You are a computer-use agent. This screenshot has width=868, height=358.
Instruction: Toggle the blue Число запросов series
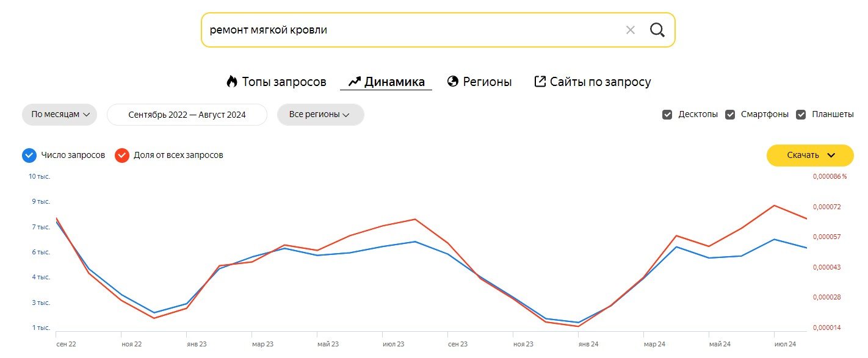point(29,156)
